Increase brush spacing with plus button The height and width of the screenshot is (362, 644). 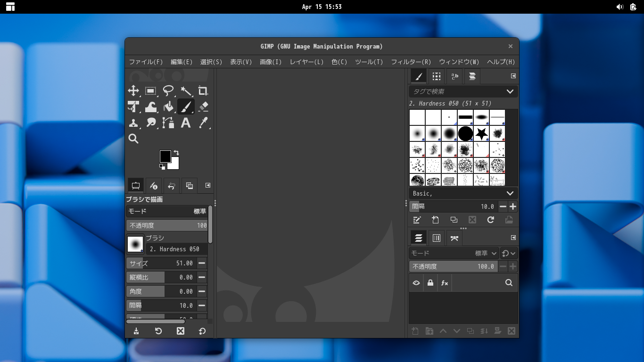(x=513, y=206)
